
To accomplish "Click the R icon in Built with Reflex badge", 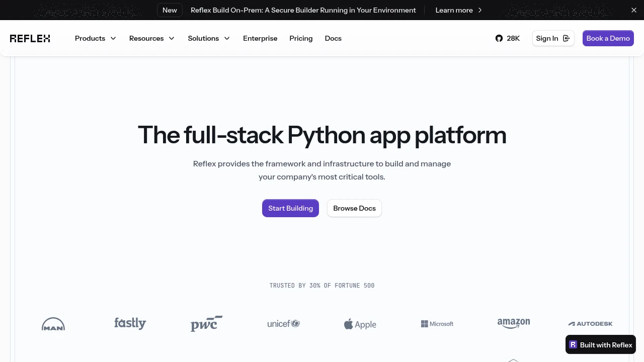I will tap(573, 345).
